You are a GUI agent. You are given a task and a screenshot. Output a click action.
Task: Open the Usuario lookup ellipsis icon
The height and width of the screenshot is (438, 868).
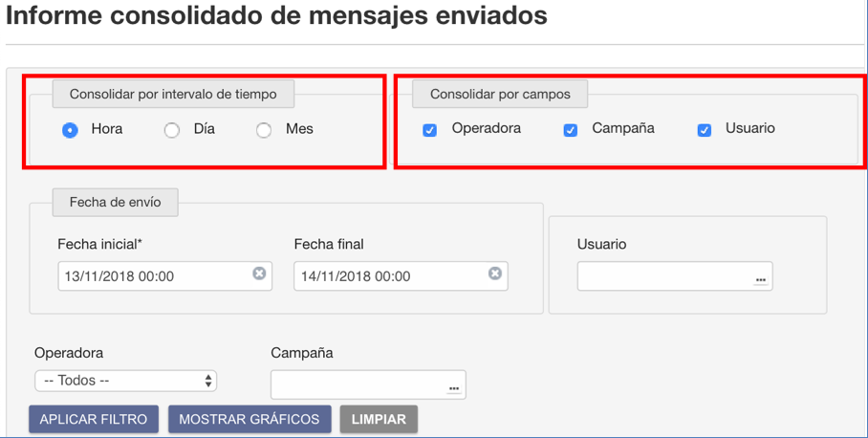[x=760, y=280]
